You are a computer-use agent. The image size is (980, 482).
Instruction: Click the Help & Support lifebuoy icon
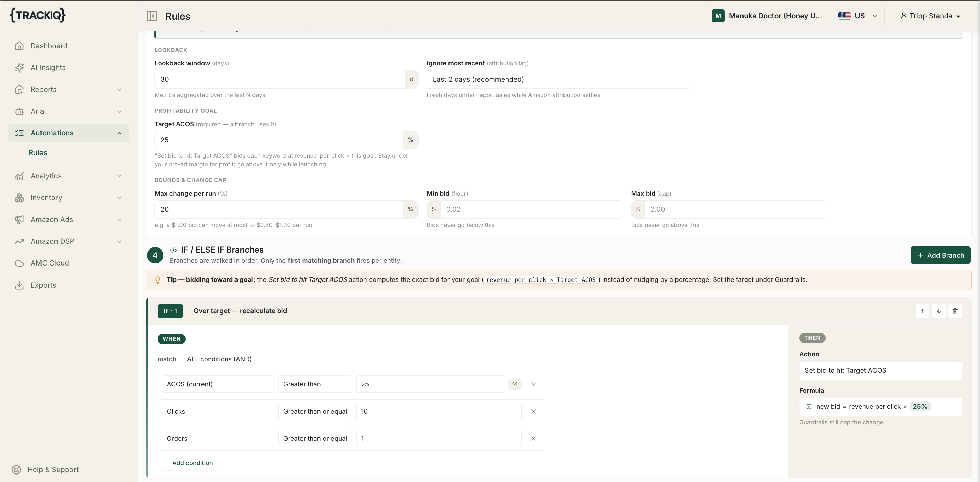[x=16, y=469]
